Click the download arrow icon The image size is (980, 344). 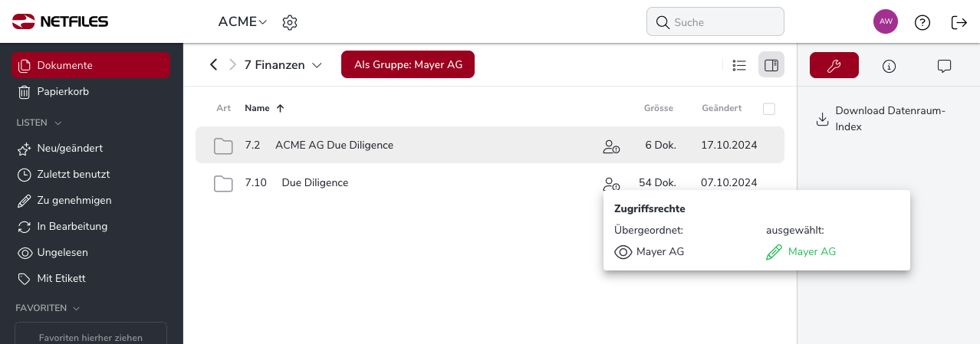click(822, 119)
